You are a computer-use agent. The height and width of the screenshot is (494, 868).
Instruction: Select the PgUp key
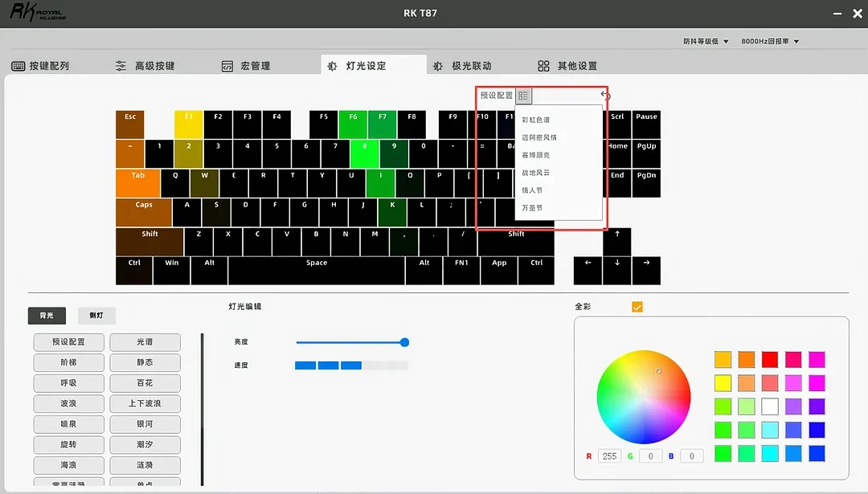coord(646,153)
